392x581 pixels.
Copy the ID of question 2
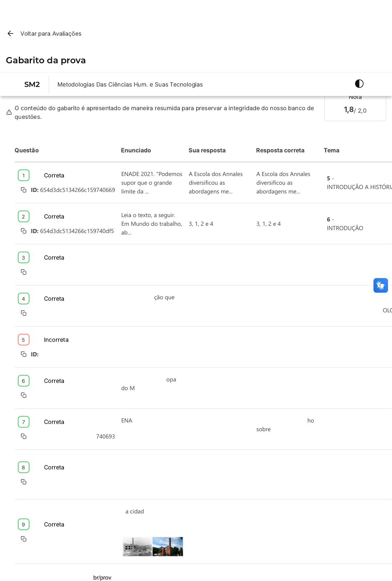click(x=24, y=231)
